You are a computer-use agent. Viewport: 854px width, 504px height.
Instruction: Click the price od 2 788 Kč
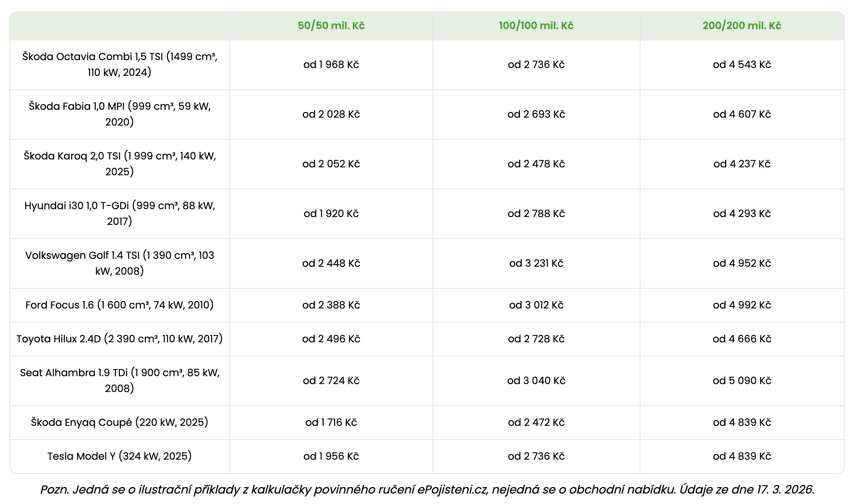536,213
